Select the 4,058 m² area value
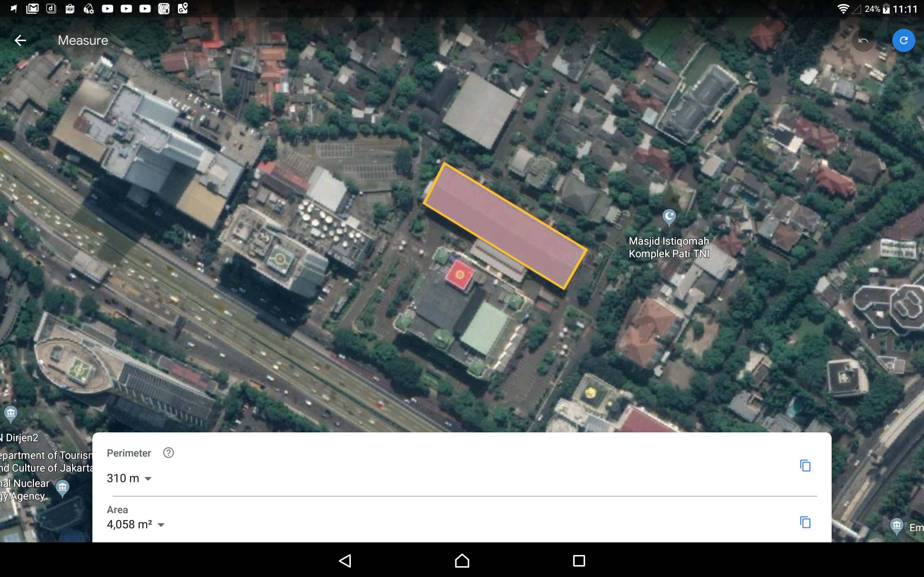Viewport: 924px width, 577px height. click(129, 525)
